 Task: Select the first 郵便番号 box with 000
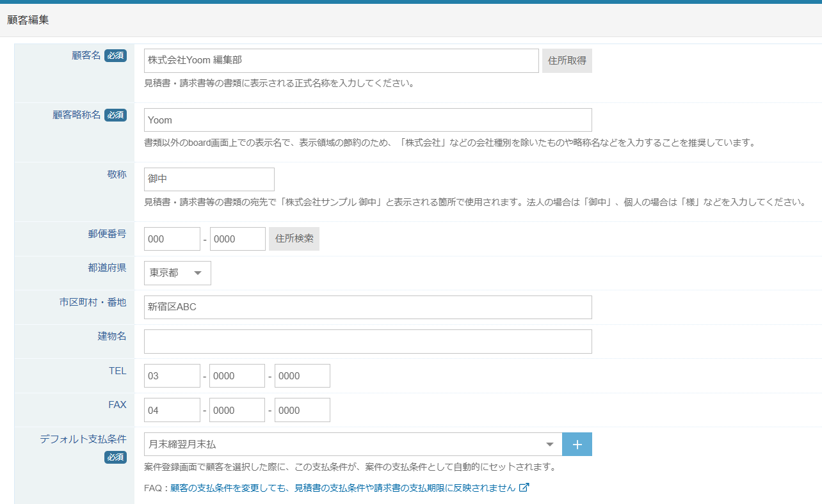(x=172, y=239)
